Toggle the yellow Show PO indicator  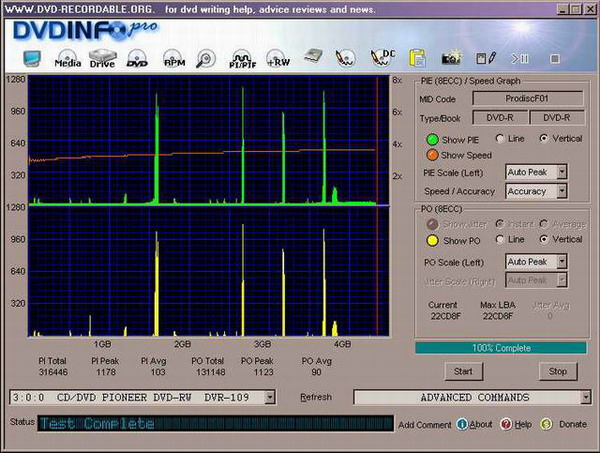point(432,241)
